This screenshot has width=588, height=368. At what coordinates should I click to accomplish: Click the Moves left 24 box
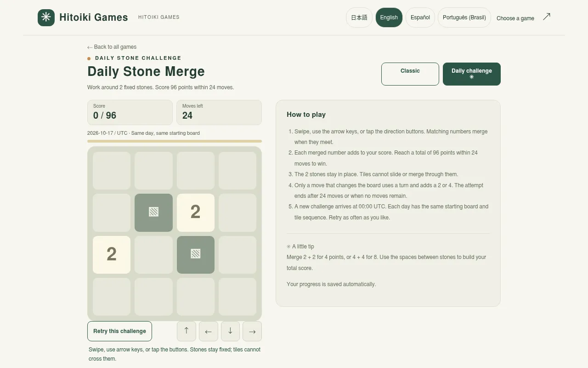219,112
